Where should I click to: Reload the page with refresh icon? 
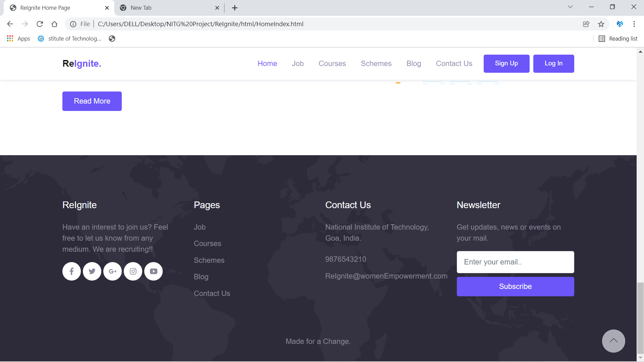(x=40, y=24)
